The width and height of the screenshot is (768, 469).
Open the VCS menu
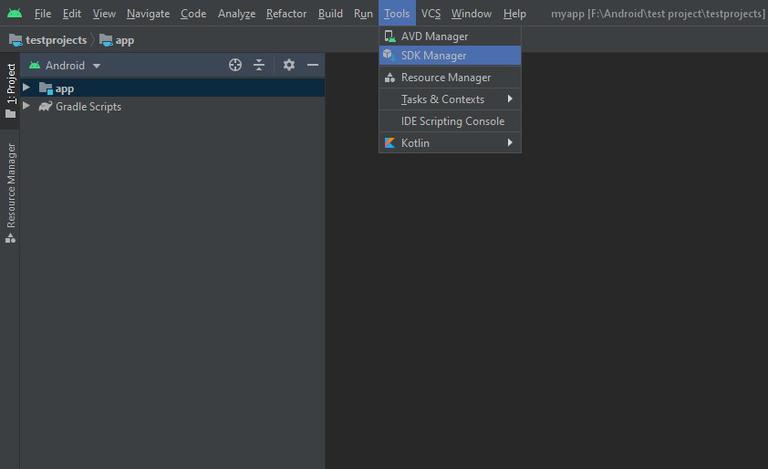tap(431, 14)
